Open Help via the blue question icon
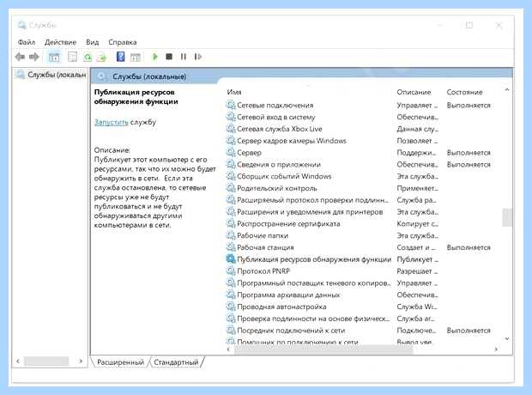This screenshot has width=532, height=395. [120, 57]
